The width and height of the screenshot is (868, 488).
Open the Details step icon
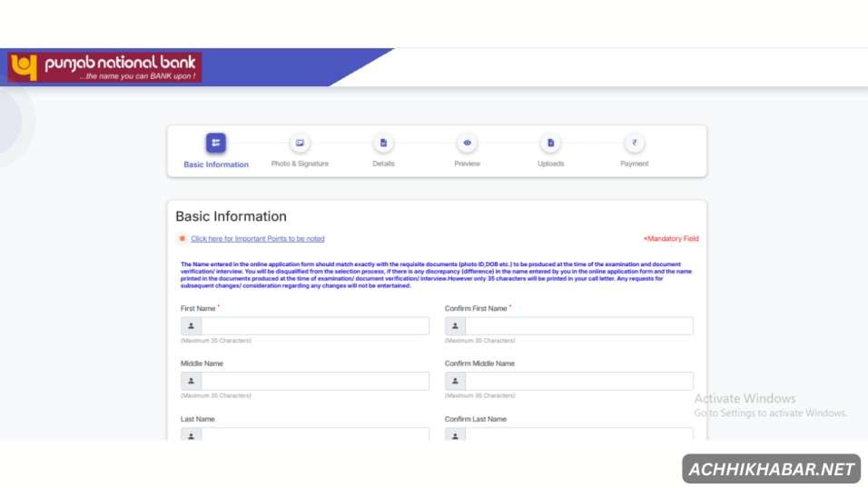tap(383, 143)
